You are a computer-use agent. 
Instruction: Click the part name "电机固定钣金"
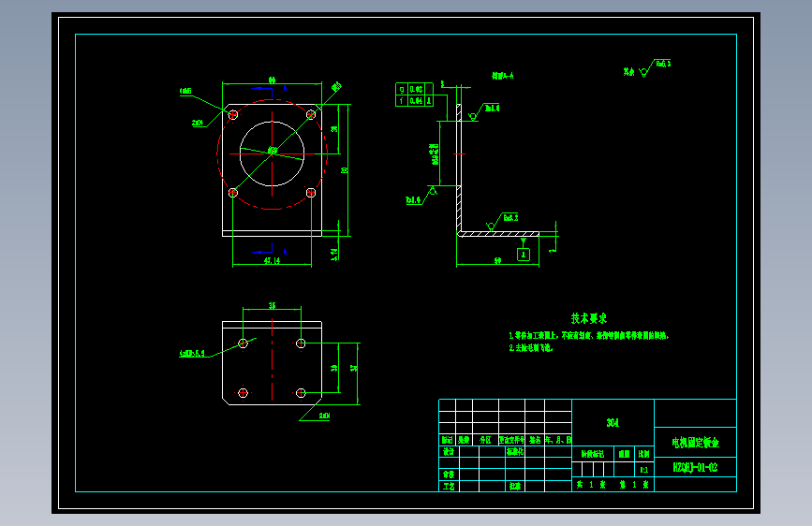click(x=696, y=443)
